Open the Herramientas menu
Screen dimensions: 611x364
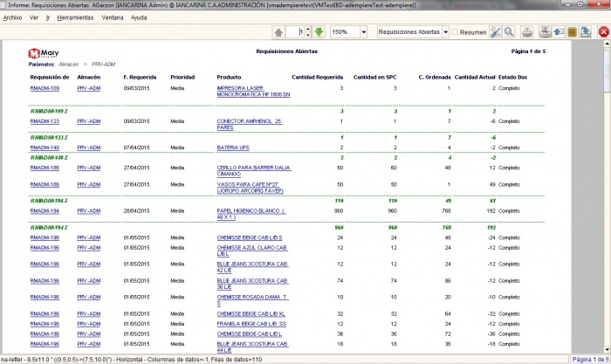(75, 17)
